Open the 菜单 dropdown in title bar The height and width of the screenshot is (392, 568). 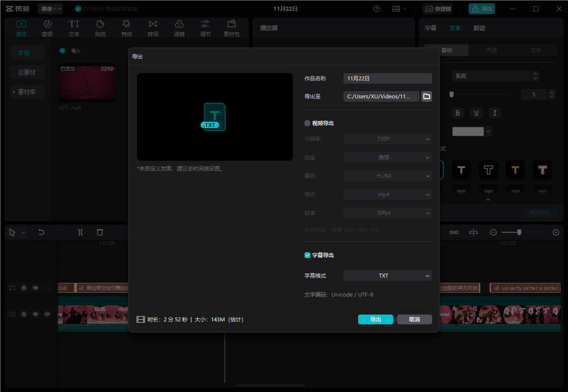coord(50,9)
